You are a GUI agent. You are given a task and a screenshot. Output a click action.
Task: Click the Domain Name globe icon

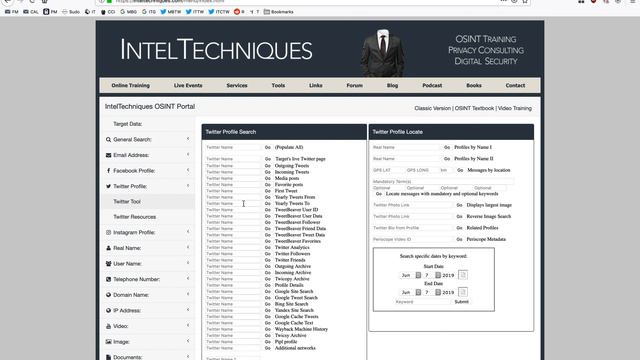pyautogui.click(x=108, y=295)
